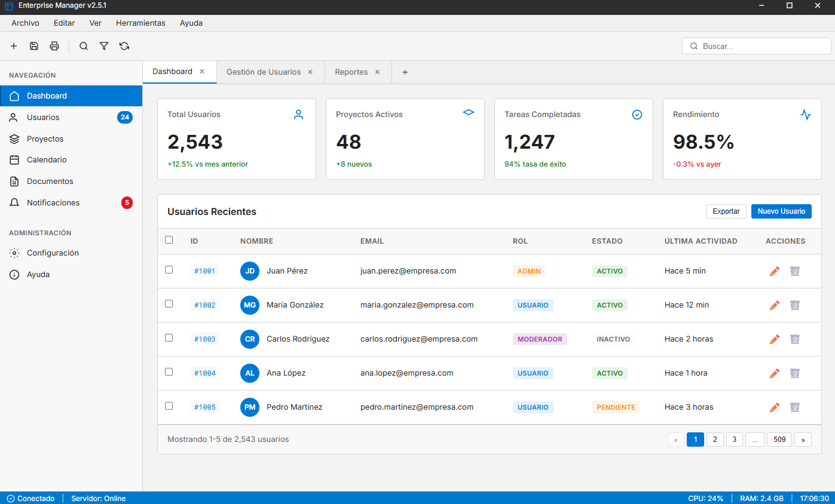Click in the Buscar search field

point(756,46)
